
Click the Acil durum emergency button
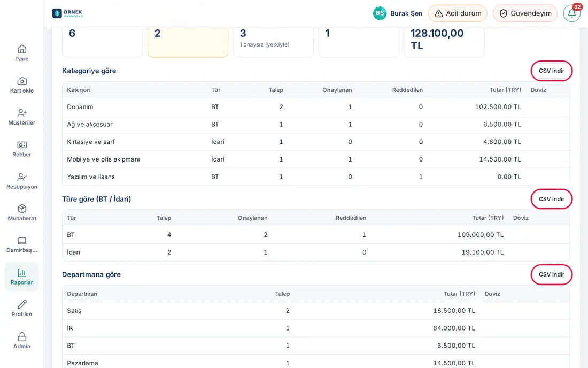tap(458, 13)
